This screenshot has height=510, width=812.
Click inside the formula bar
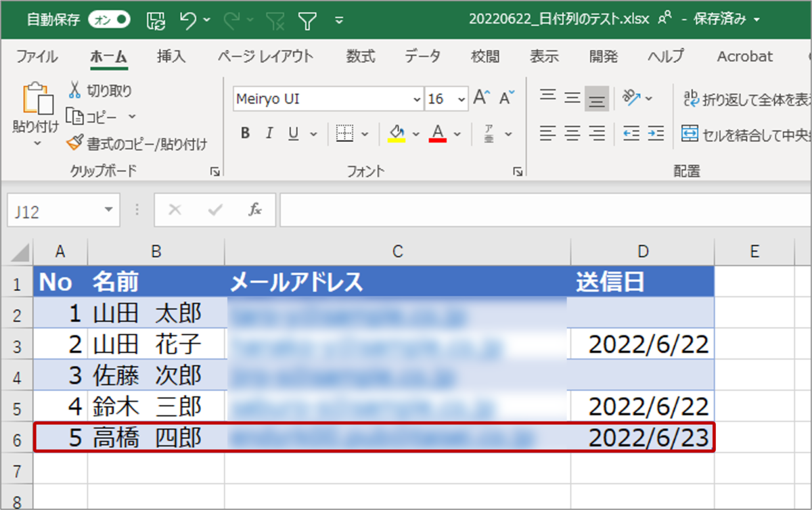(545, 211)
